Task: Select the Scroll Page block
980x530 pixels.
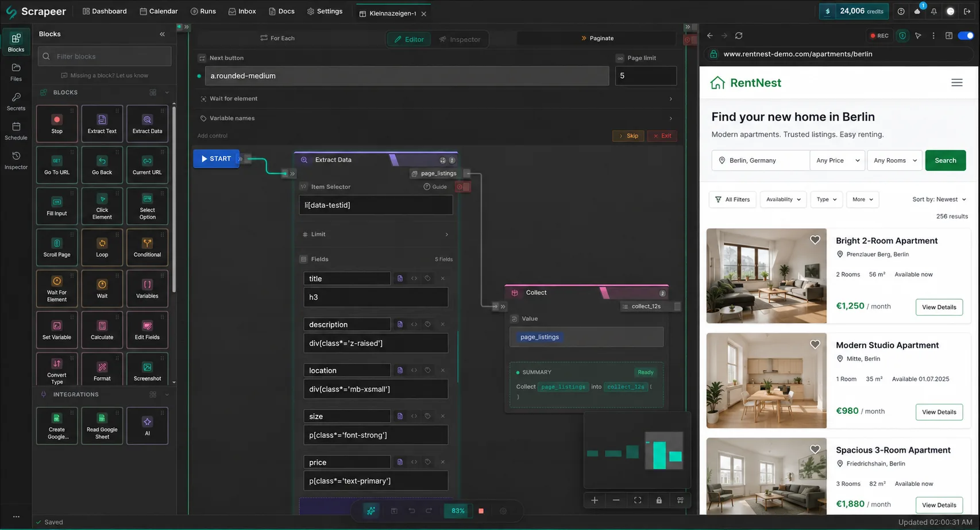Action: coord(57,247)
